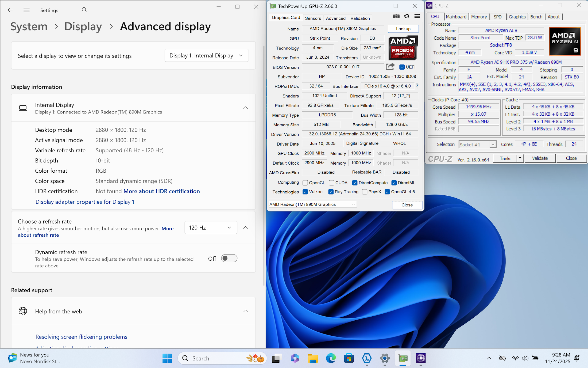Open the Display 1: Internal Display dropdown
This screenshot has height=368, width=588.
(206, 55)
